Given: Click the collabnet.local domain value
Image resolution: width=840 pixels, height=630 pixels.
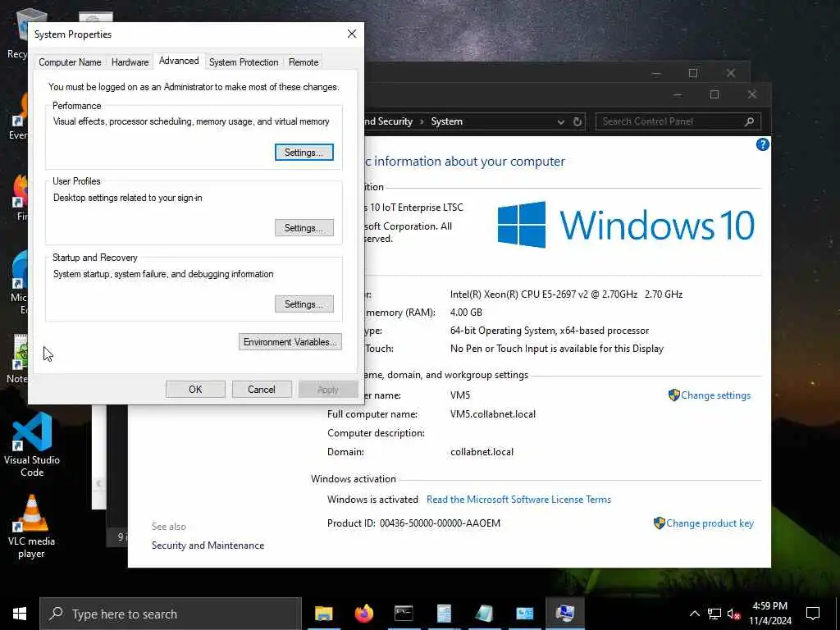Looking at the screenshot, I should [x=482, y=452].
